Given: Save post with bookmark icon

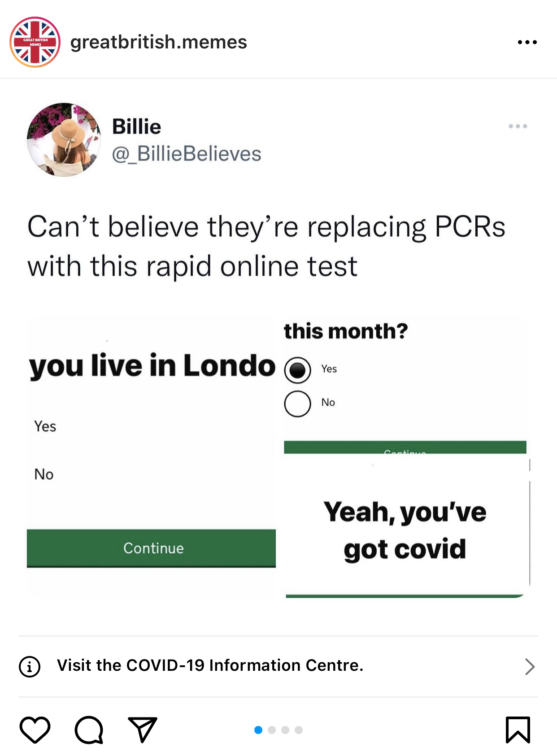Looking at the screenshot, I should tap(518, 730).
